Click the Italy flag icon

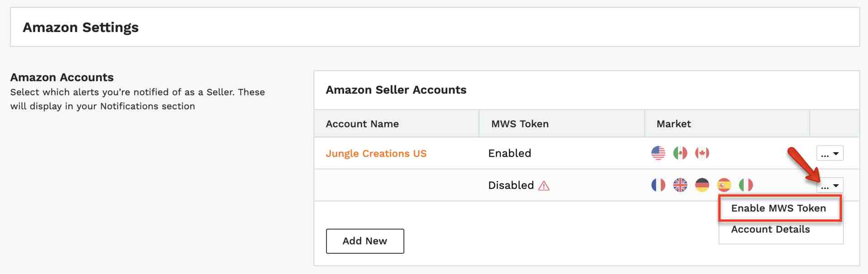click(746, 185)
